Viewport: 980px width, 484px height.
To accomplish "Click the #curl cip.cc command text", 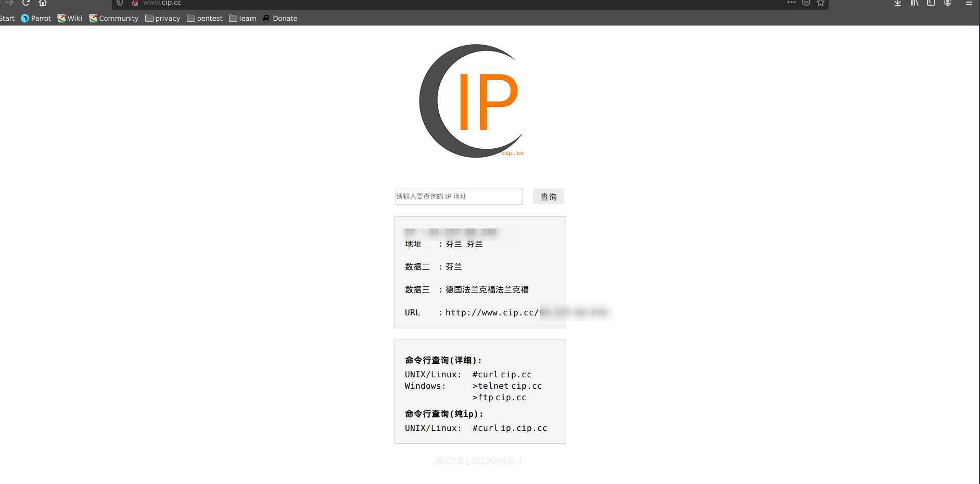I will point(502,374).
